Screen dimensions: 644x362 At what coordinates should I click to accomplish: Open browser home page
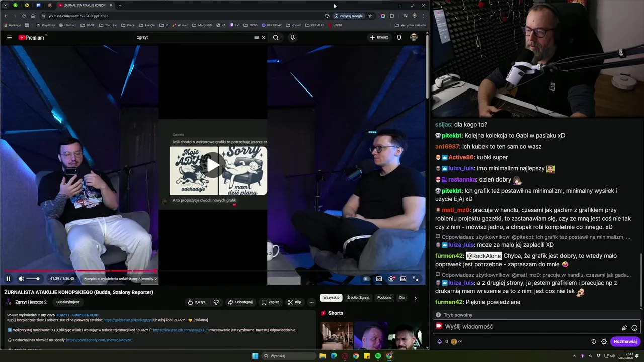click(x=33, y=16)
